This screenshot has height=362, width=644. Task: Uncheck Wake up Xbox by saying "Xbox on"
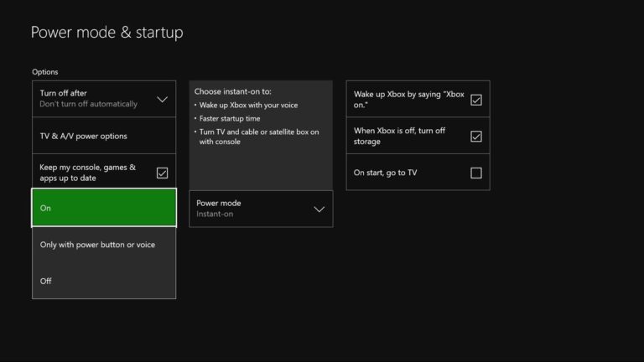click(475, 100)
